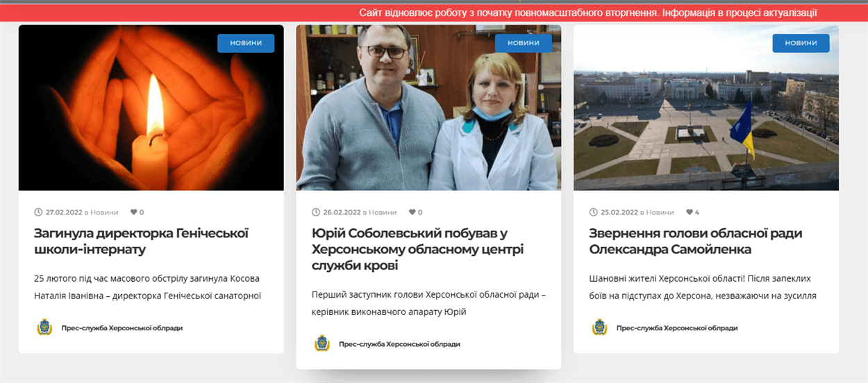Click the heart icon showing 4 likes

tap(689, 212)
